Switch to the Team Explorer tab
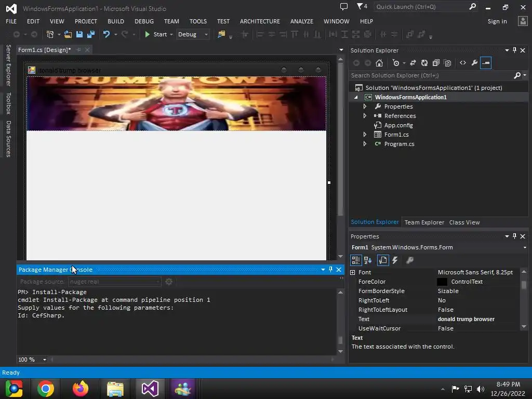Image resolution: width=532 pixels, height=399 pixels. [424, 222]
